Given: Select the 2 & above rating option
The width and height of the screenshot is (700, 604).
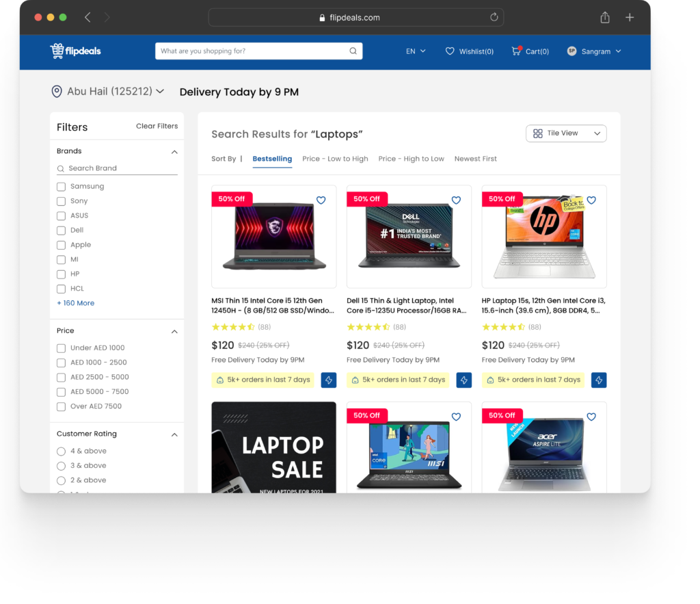Looking at the screenshot, I should [61, 481].
